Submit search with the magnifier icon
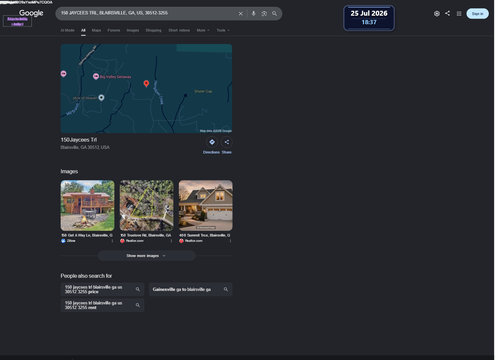This screenshot has width=500, height=360. (x=274, y=14)
